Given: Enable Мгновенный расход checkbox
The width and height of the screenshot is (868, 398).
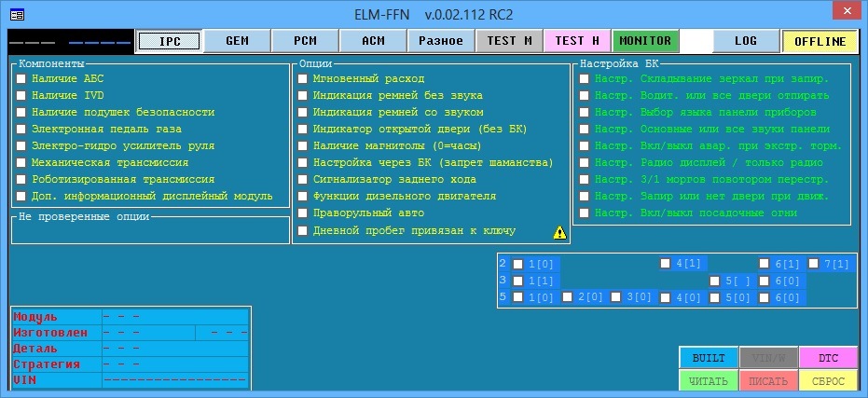Looking at the screenshot, I should pyautogui.click(x=302, y=78).
